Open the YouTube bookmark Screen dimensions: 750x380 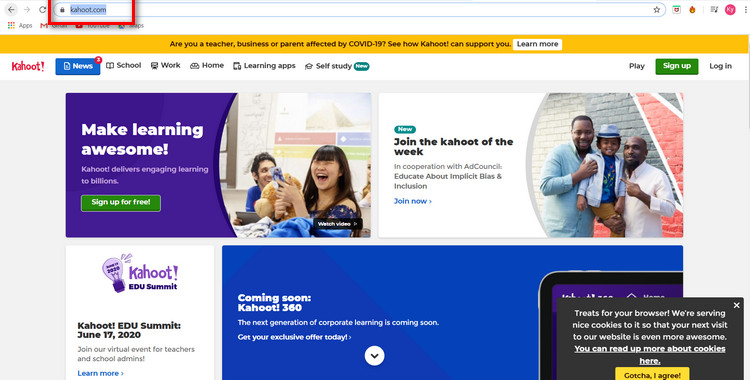tap(93, 25)
